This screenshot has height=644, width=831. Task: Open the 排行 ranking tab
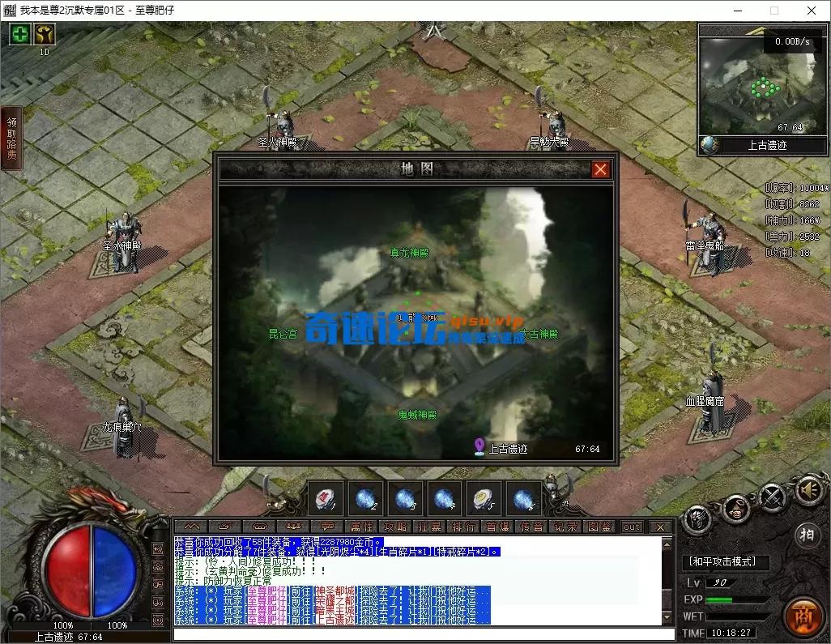coord(463,527)
